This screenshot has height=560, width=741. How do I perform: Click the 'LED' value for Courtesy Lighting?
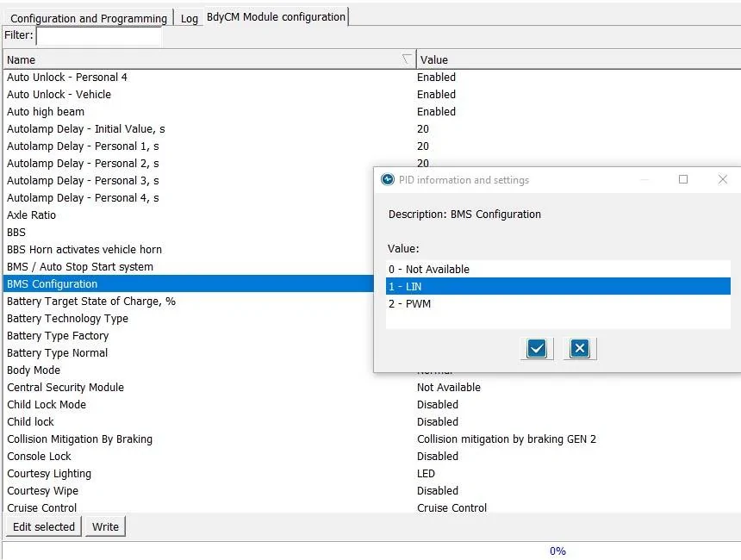tap(426, 474)
